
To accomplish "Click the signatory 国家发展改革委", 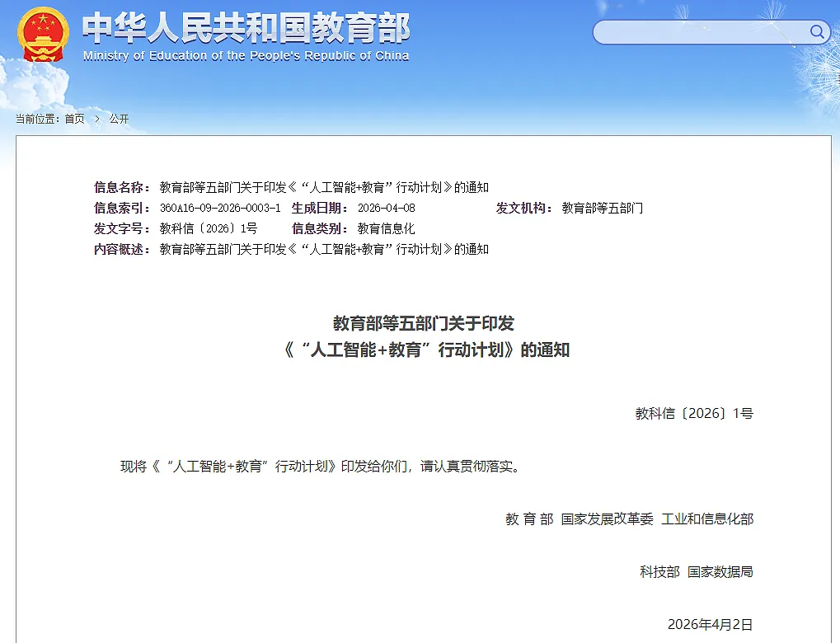I will [x=607, y=519].
